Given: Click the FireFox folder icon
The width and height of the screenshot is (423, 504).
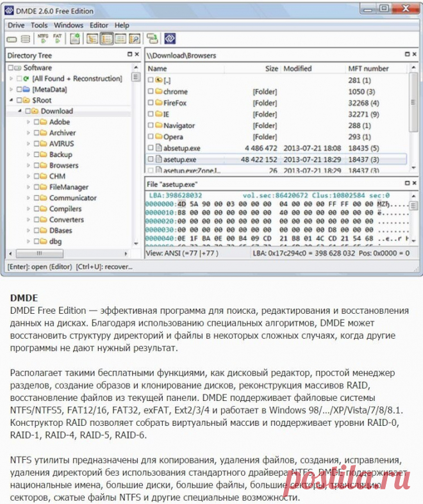Looking at the screenshot, I should tap(158, 102).
